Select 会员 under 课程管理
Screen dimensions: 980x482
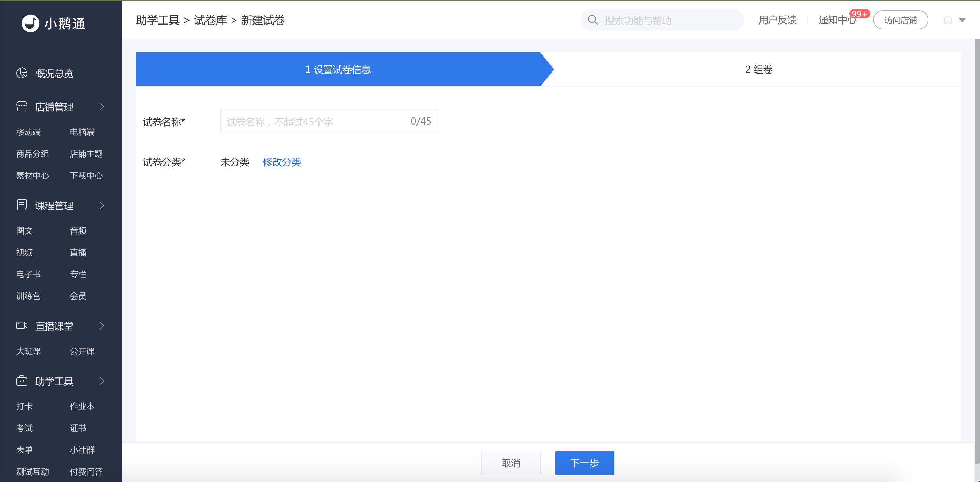tap(78, 295)
